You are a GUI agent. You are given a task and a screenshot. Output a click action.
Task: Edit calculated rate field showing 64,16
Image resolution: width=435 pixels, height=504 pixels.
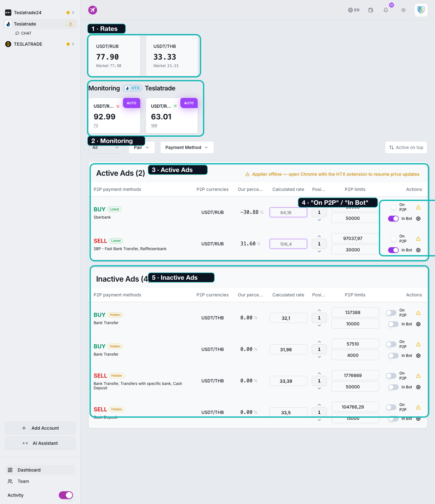point(288,212)
